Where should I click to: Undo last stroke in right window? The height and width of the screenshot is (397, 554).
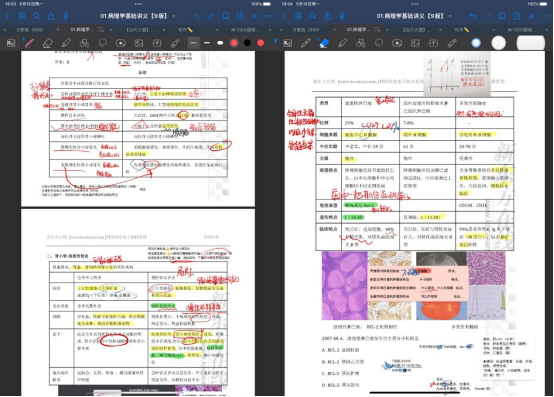click(x=473, y=16)
